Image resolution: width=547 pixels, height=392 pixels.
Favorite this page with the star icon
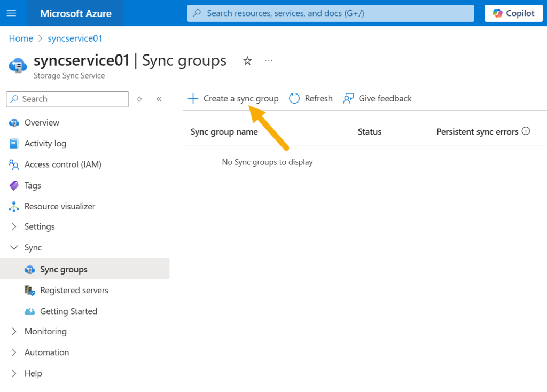click(247, 61)
